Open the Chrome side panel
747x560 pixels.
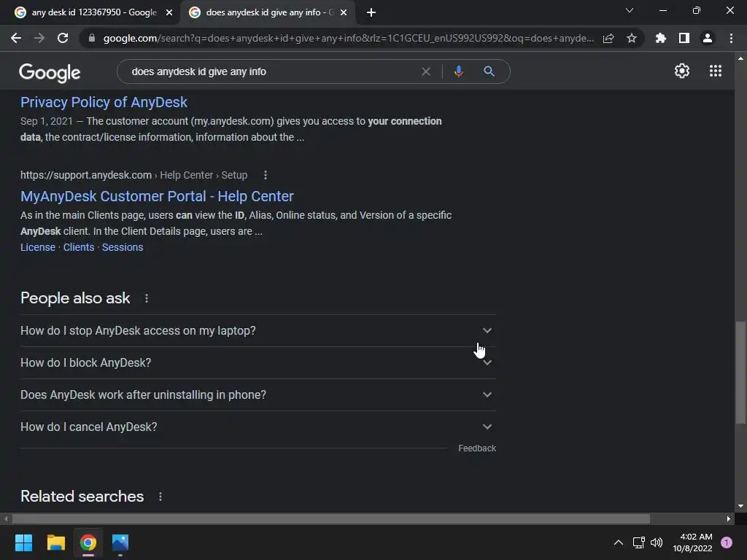tap(684, 38)
